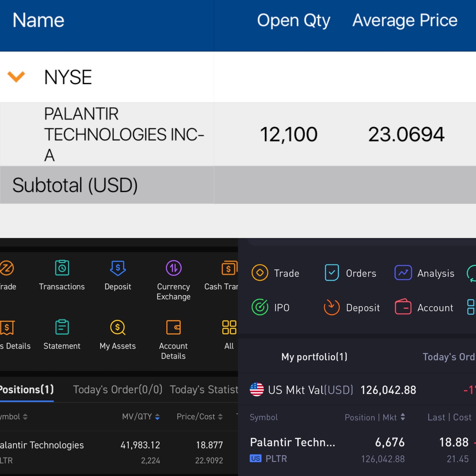Click the Symbol header in right panel
This screenshot has height=476, width=476.
tap(264, 417)
